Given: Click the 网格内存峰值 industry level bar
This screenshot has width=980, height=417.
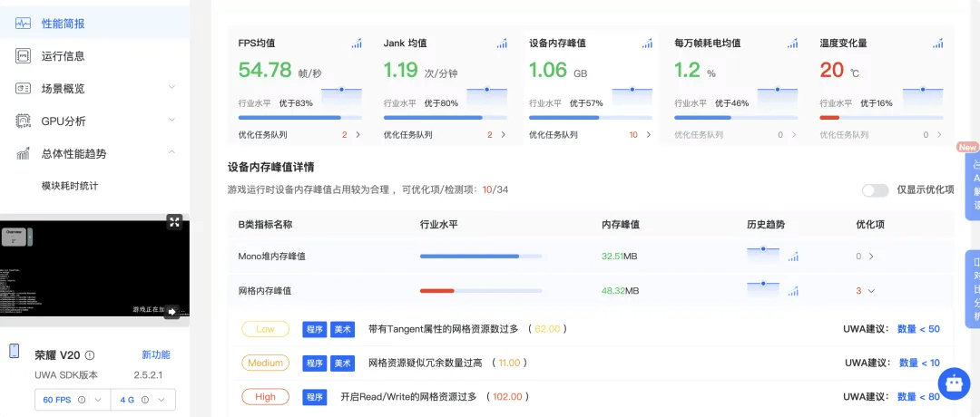Looking at the screenshot, I should pyautogui.click(x=481, y=291).
